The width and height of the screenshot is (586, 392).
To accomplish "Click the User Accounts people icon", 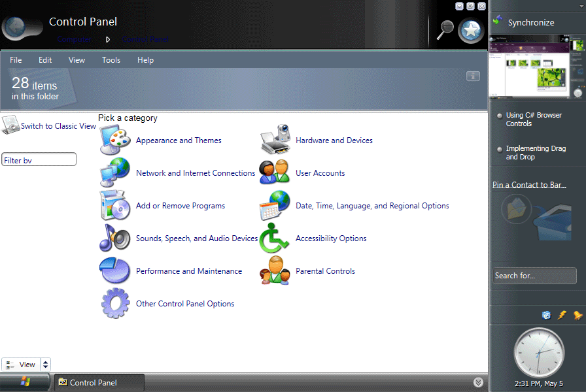I will click(x=275, y=172).
